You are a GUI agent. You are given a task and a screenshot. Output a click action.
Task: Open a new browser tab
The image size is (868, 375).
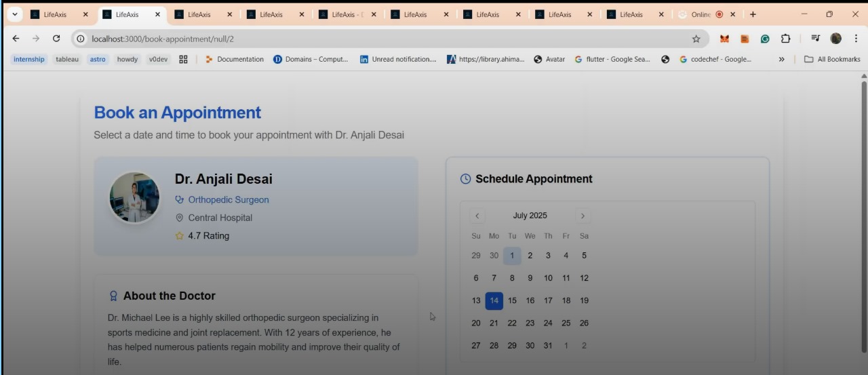coord(753,14)
